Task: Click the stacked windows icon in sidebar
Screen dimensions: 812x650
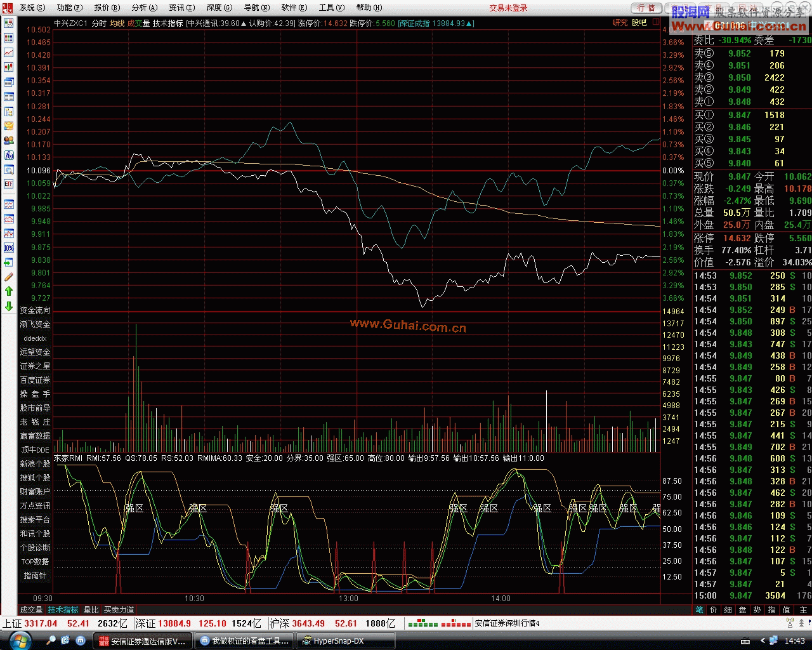Action: point(9,83)
